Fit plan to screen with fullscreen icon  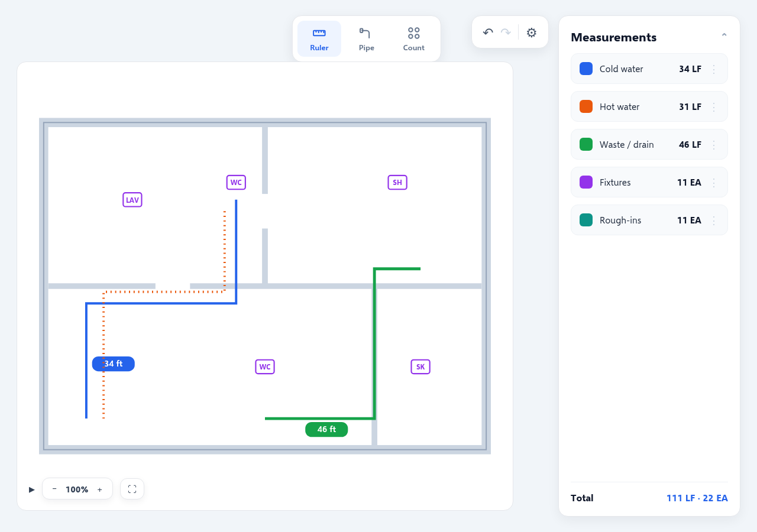pos(132,489)
